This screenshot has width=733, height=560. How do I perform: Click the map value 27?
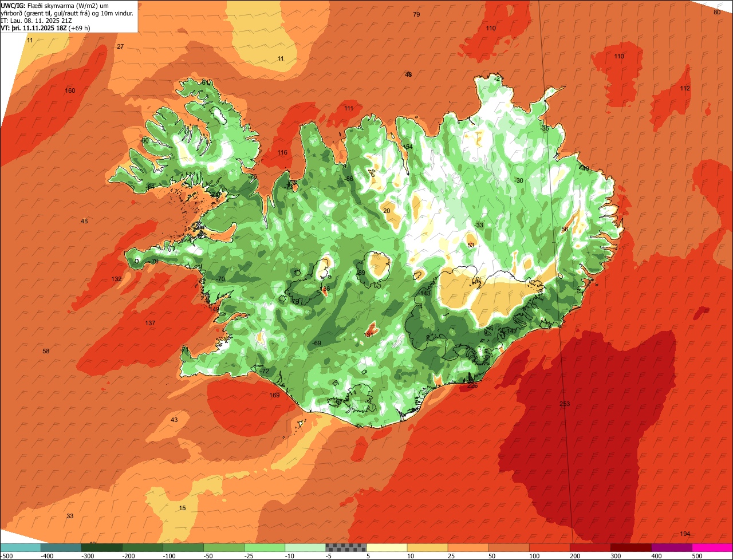coord(120,47)
